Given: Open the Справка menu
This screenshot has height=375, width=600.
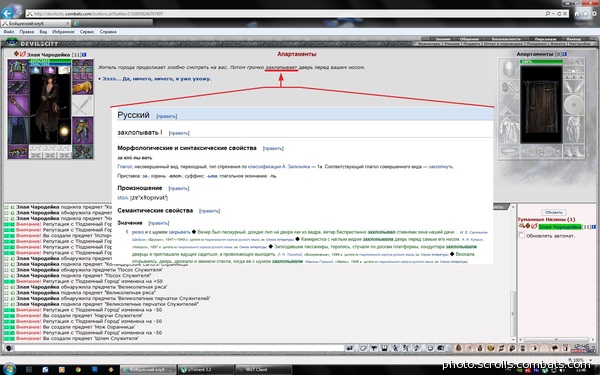Looking at the screenshot, I should [x=108, y=32].
